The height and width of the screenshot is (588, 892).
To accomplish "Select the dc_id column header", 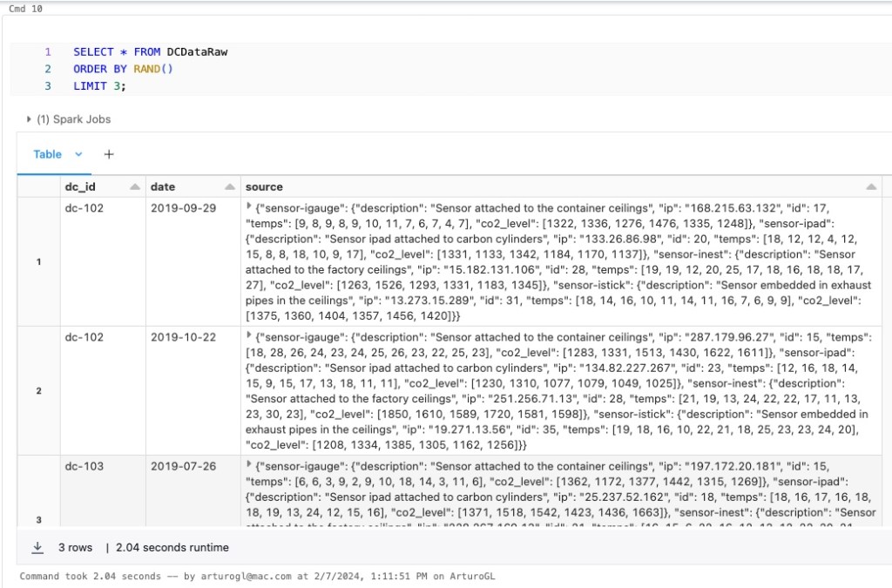I will (78, 187).
